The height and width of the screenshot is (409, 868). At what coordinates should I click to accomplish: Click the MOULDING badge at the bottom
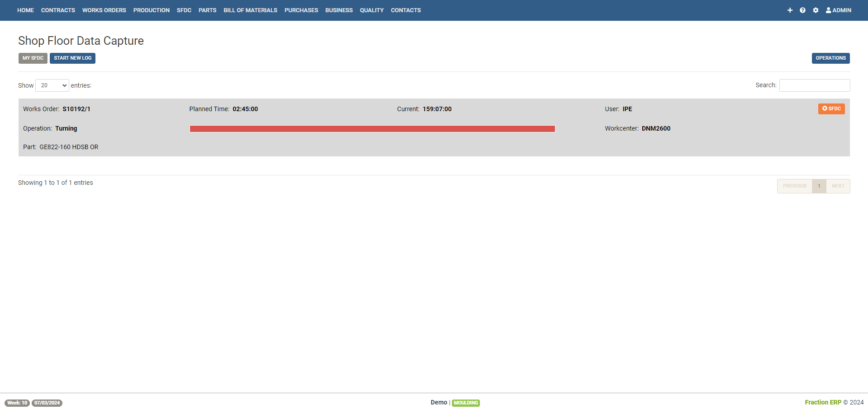click(465, 403)
